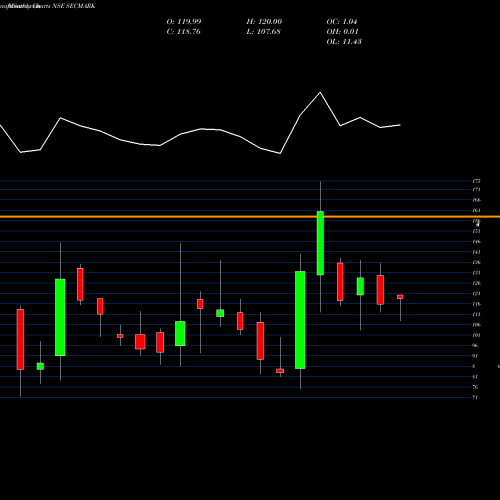Click the open price value 119.99
Viewport: 500px width, 500px height.
point(189,22)
